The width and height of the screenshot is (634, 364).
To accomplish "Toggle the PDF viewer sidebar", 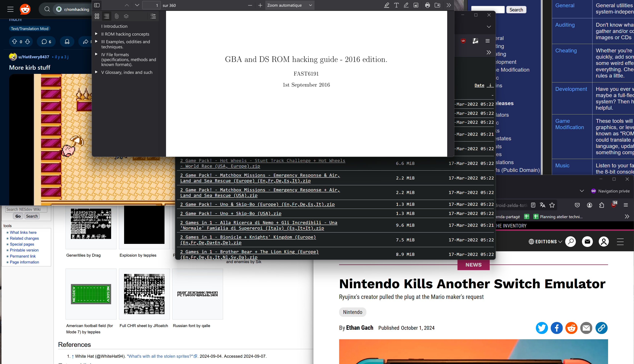I will [97, 5].
